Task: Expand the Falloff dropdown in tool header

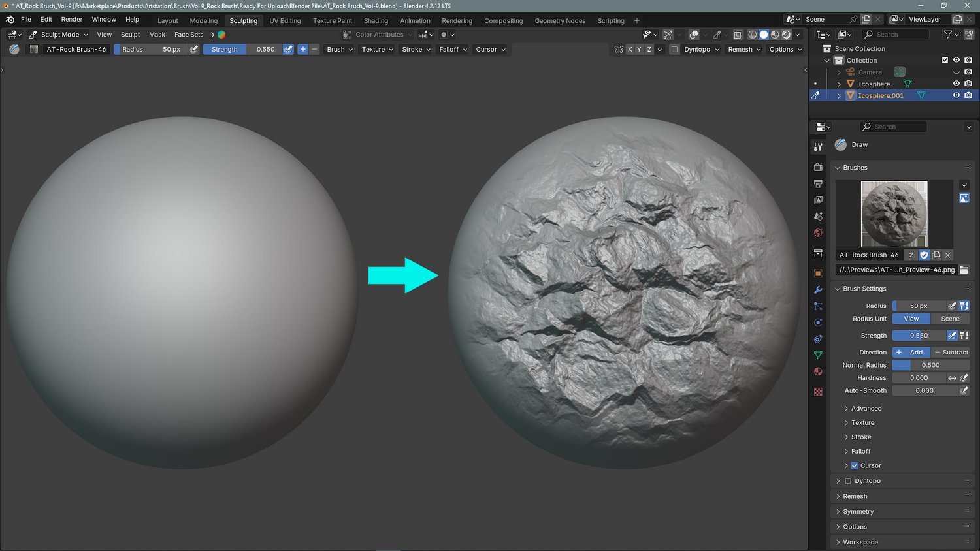Action: click(x=453, y=50)
